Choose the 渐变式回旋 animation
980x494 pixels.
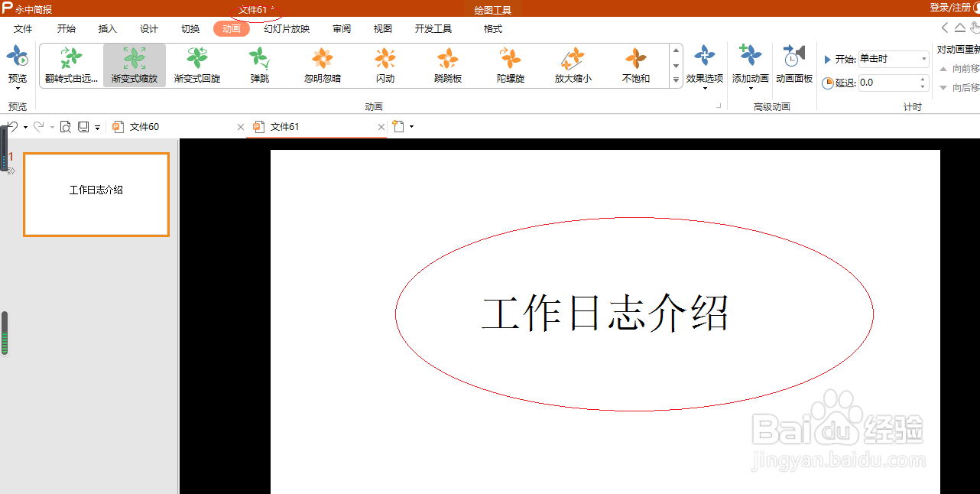point(196,65)
